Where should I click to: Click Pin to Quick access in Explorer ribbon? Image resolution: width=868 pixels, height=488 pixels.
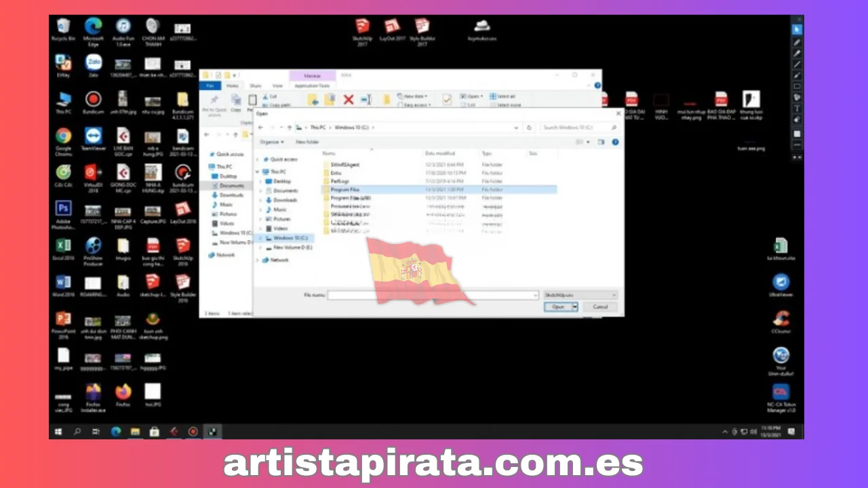click(x=214, y=105)
